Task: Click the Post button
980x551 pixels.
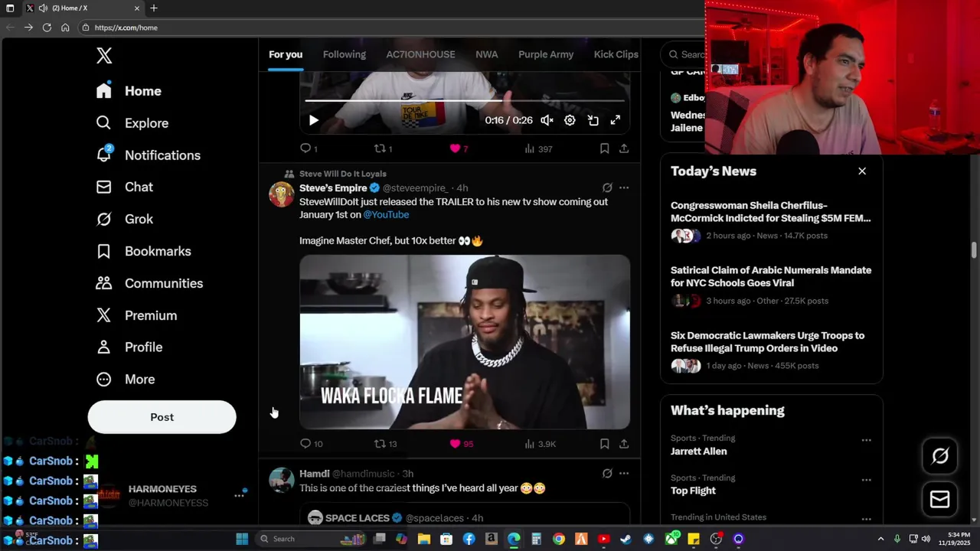Action: coord(162,417)
